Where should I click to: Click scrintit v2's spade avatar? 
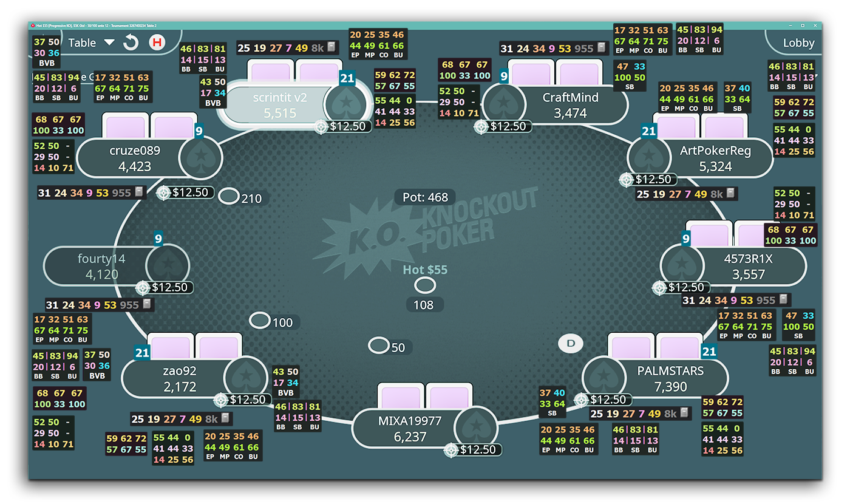click(x=347, y=104)
